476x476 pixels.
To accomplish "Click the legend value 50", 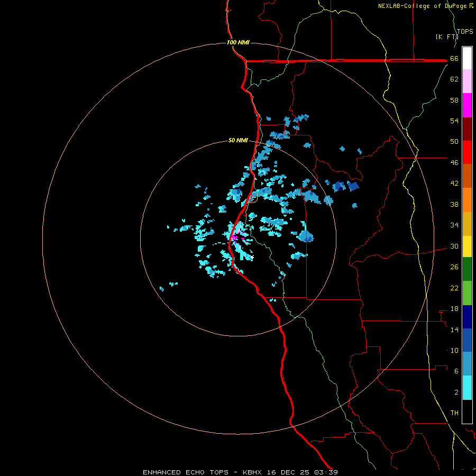I will 454,141.
